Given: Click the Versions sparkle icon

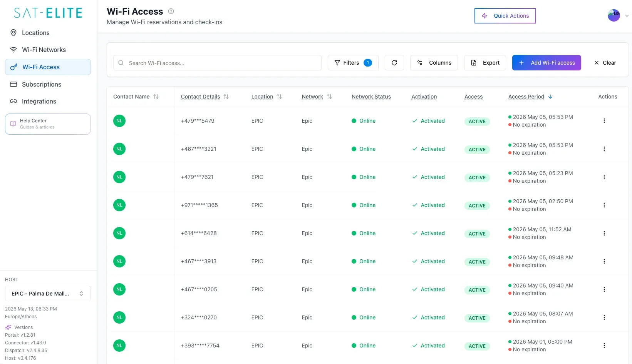Looking at the screenshot, I should 8,327.
